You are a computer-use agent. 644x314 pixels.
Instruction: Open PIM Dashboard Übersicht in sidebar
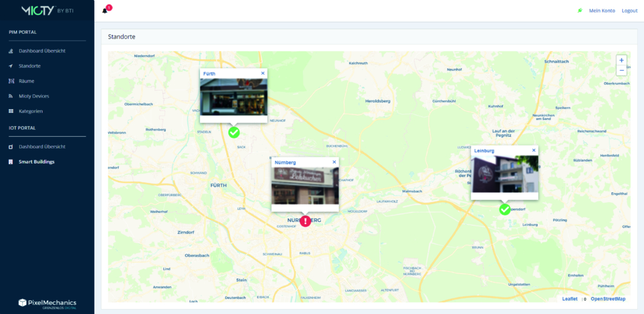42,51
